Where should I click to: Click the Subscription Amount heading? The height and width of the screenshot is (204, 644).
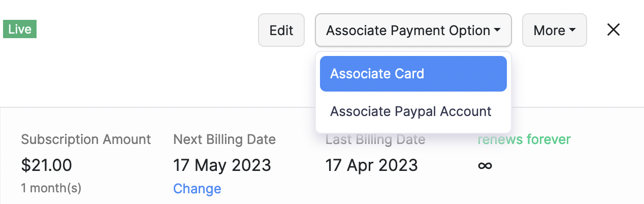point(86,139)
